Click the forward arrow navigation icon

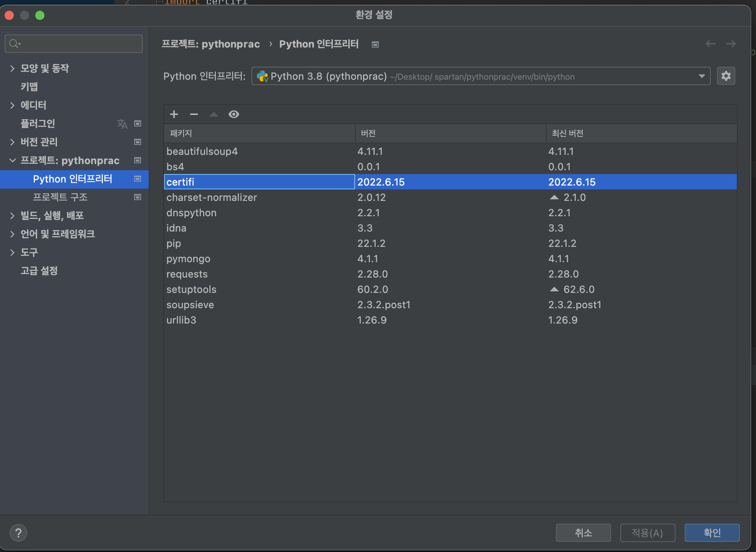731,44
